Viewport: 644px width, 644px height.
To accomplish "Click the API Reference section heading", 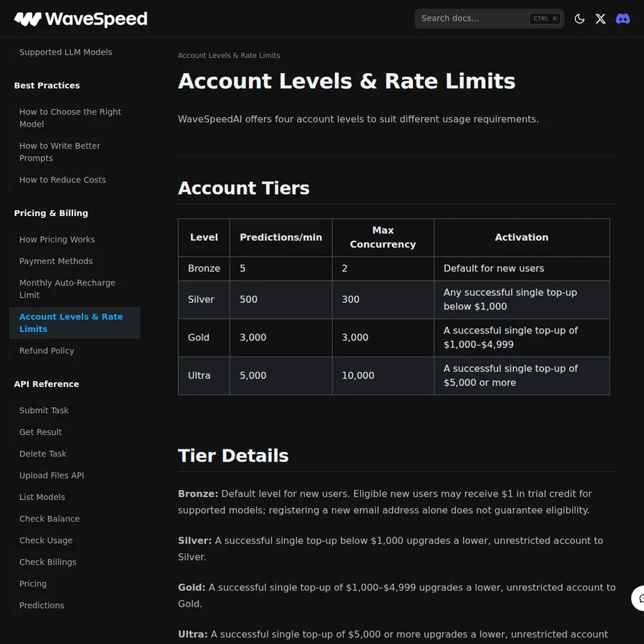I will coord(47,384).
